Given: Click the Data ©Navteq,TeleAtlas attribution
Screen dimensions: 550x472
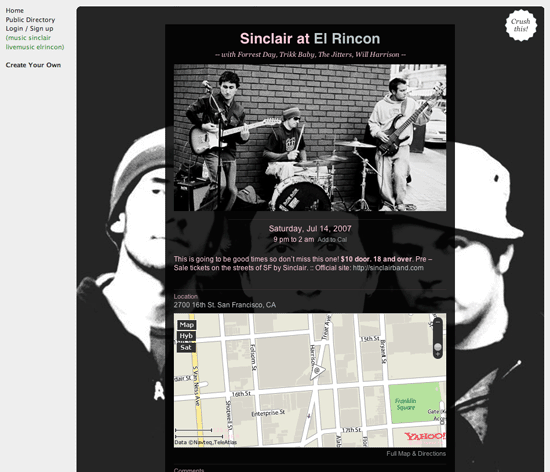Looking at the screenshot, I should tap(206, 442).
